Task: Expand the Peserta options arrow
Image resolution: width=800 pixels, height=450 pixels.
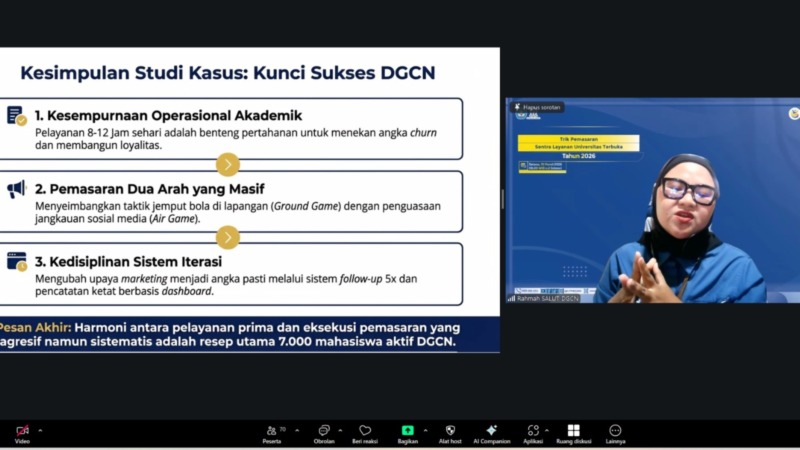Action: tap(297, 430)
